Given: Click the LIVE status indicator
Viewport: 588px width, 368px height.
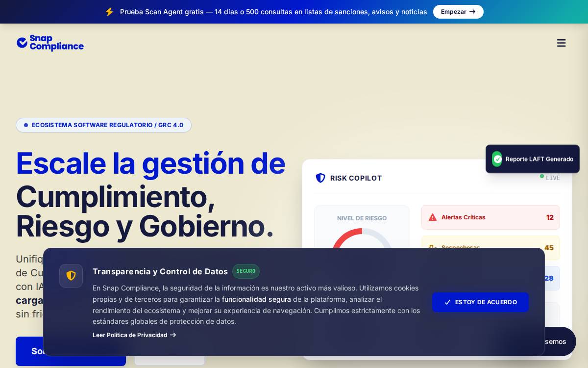Looking at the screenshot, I should tap(550, 178).
